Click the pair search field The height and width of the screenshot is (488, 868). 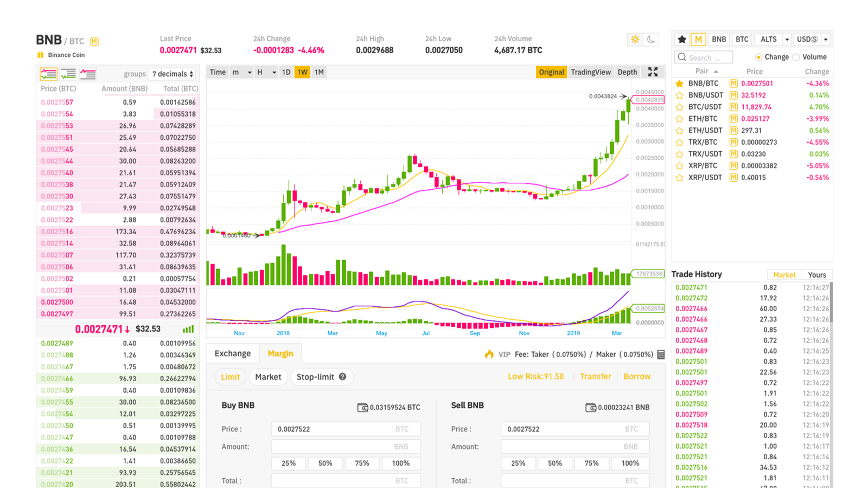point(704,57)
